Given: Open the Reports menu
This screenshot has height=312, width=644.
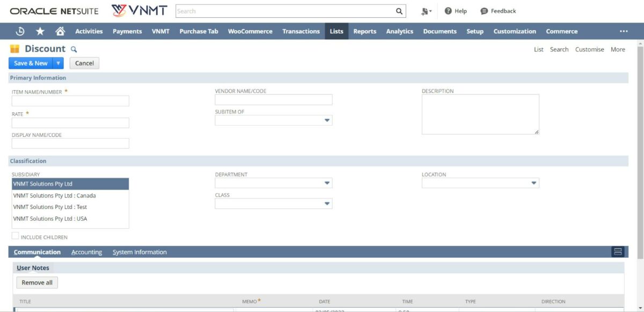Looking at the screenshot, I should (365, 31).
